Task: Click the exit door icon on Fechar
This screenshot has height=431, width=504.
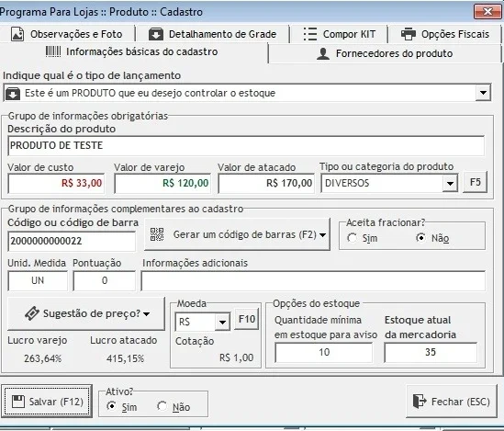Action: pyautogui.click(x=420, y=401)
